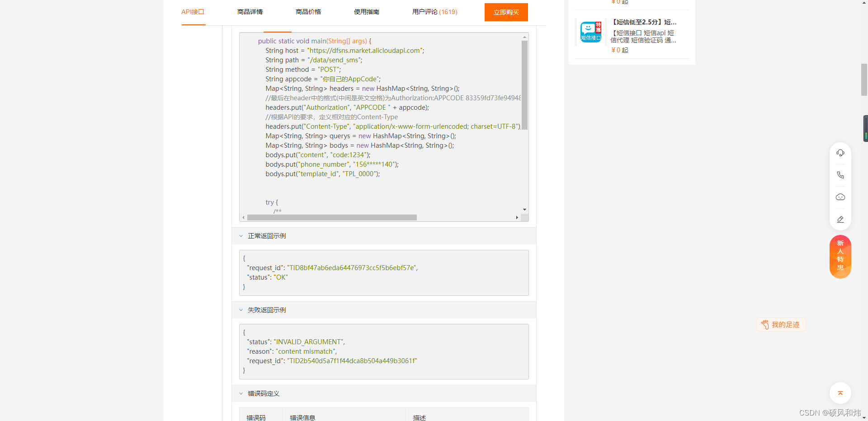Click the ¥0起 price under 短信接口 product

(x=620, y=50)
